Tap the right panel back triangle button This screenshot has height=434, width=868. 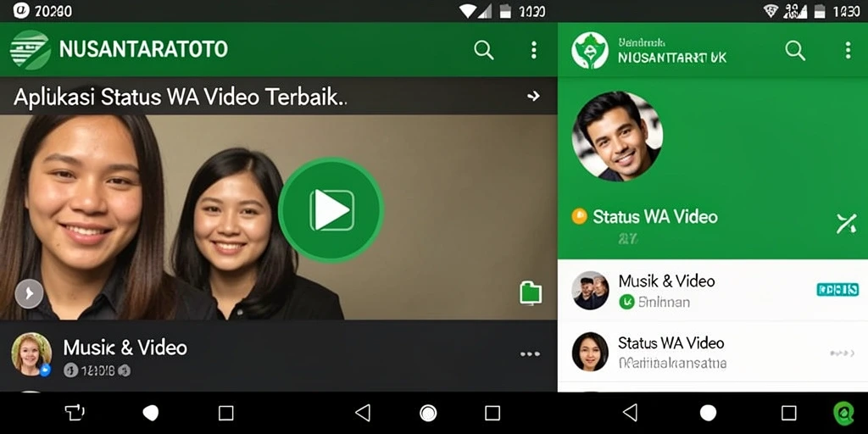[630, 413]
